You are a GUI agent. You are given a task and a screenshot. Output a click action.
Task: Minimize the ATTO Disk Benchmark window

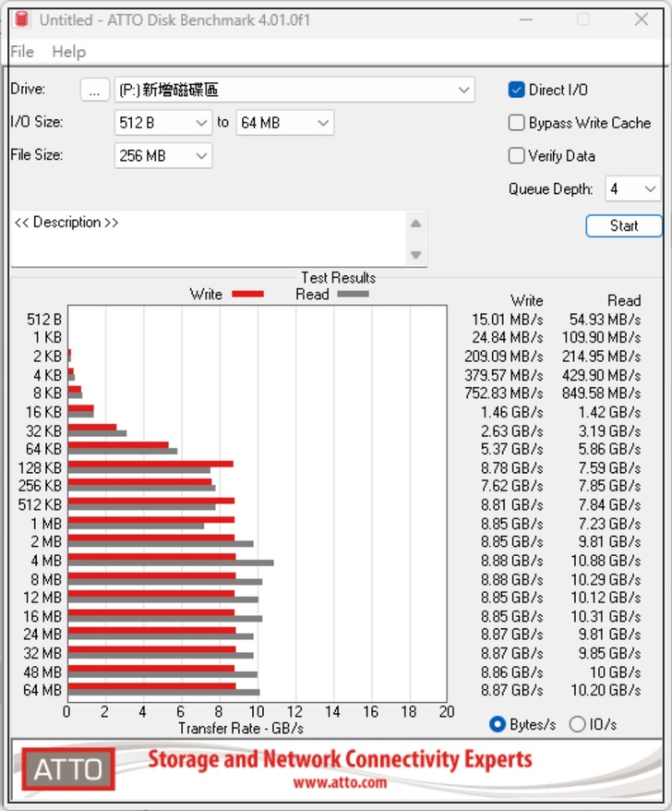[x=526, y=19]
